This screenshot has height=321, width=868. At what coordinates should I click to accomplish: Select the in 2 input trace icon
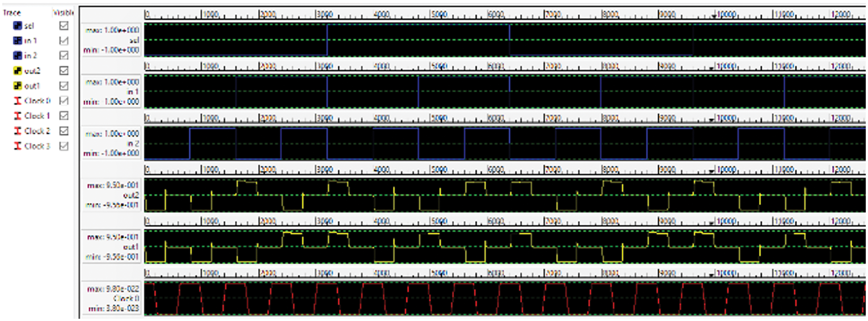(17, 56)
